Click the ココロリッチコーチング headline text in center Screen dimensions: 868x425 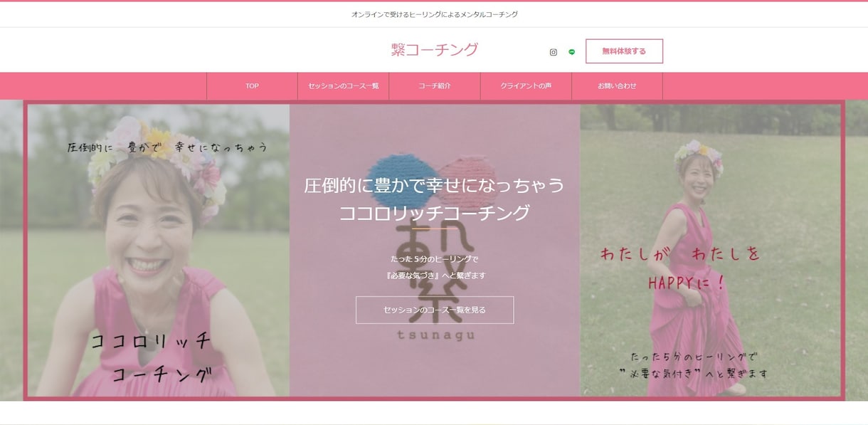[435, 213]
